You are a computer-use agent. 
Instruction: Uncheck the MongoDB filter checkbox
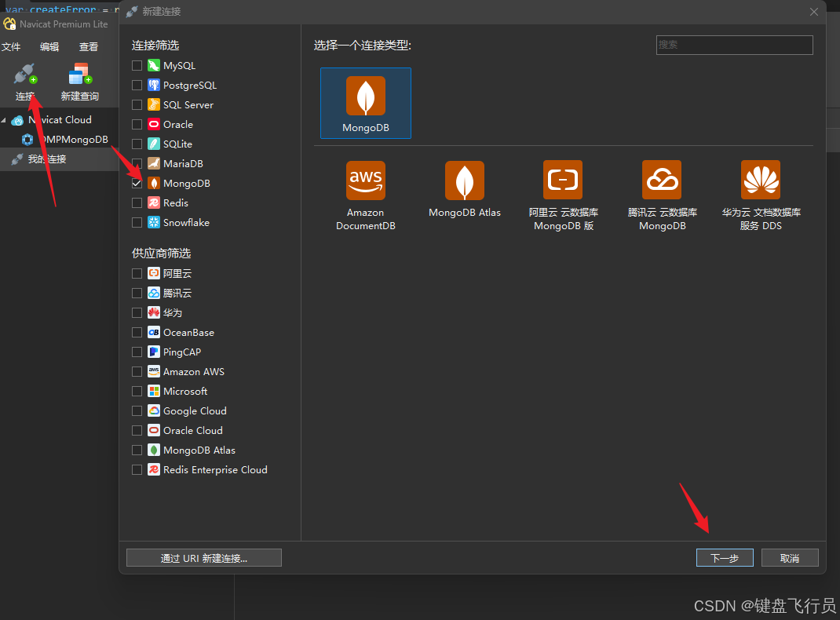[137, 183]
